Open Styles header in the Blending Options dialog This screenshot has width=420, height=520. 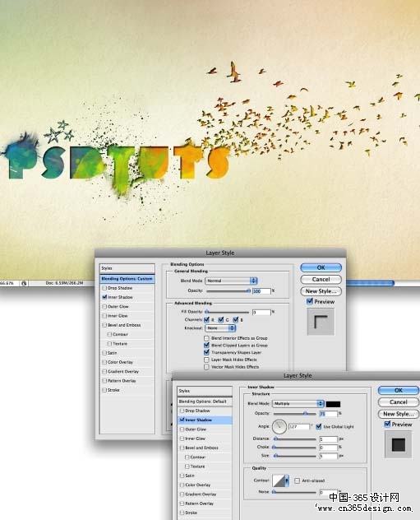127,268
